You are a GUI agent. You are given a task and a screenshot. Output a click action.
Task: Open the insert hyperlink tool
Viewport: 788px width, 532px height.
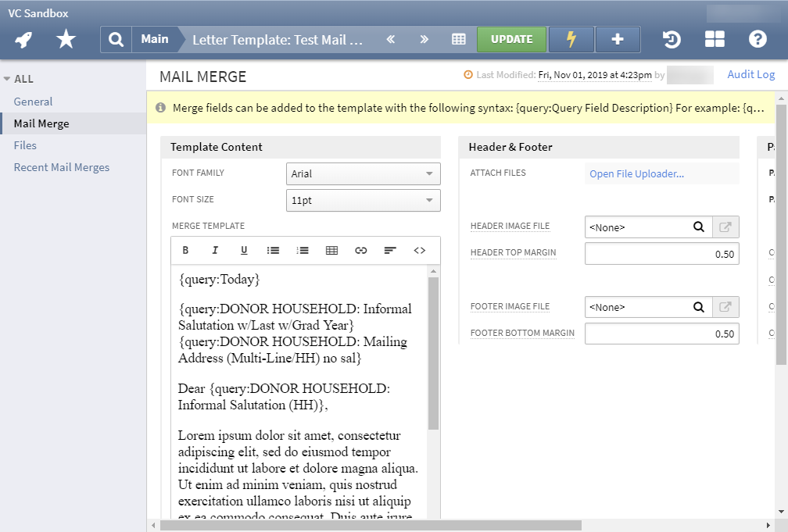360,250
